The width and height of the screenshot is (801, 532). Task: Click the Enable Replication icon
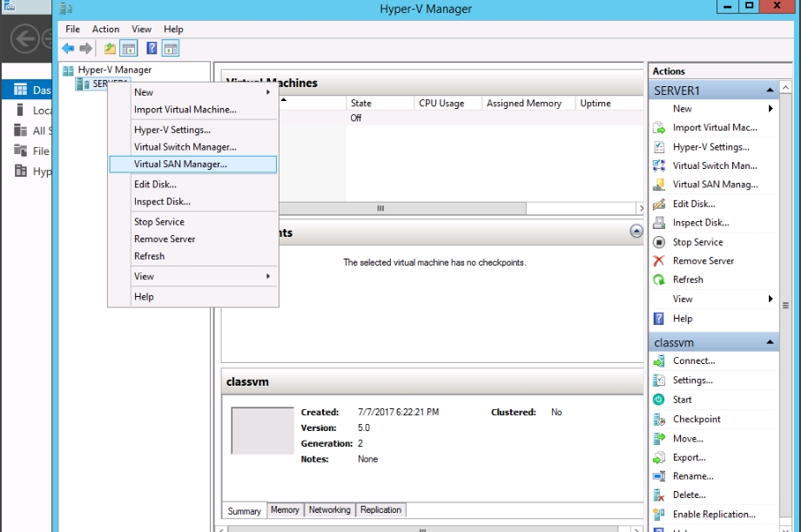pyautogui.click(x=659, y=514)
